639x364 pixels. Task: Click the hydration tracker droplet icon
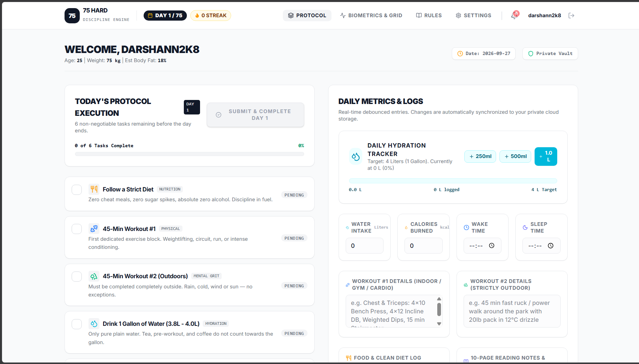tap(355, 156)
